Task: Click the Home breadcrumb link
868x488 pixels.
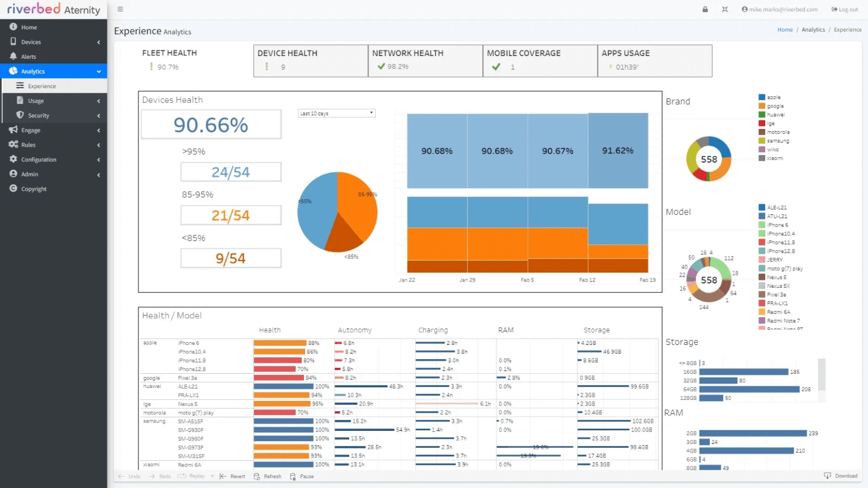Action: [x=784, y=30]
